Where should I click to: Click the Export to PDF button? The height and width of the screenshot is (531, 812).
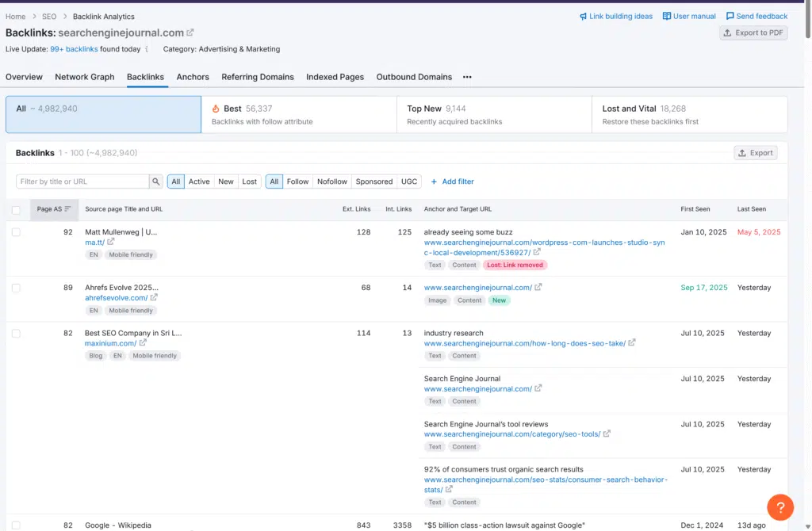[753, 32]
